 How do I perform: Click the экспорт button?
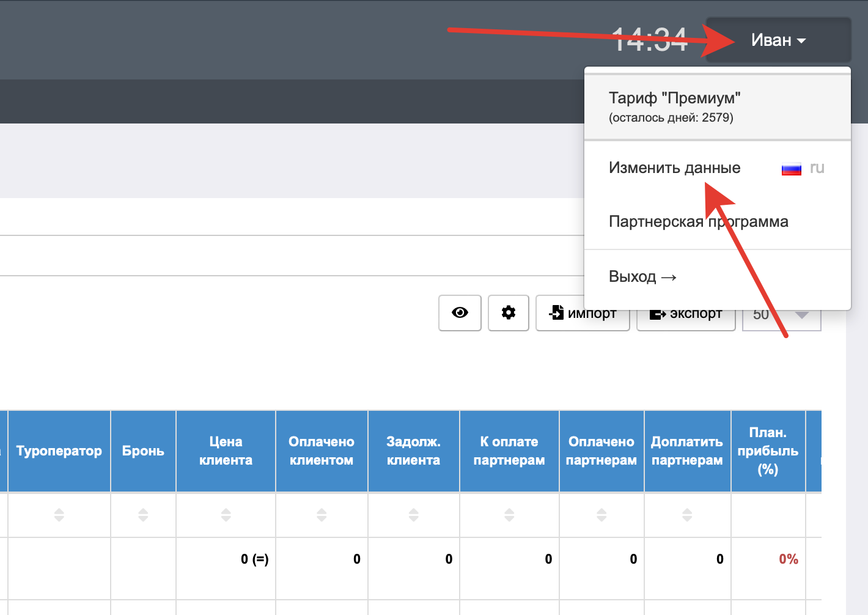click(686, 313)
